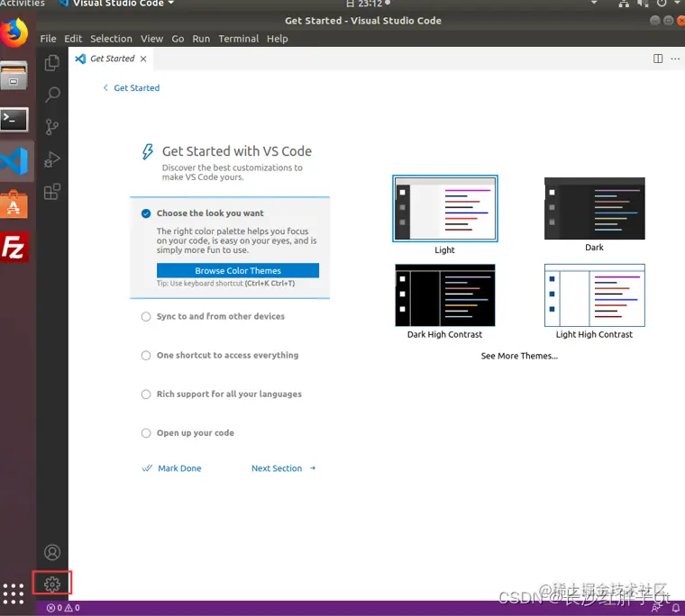Go back via Get Started link
685x616 pixels.
(132, 87)
